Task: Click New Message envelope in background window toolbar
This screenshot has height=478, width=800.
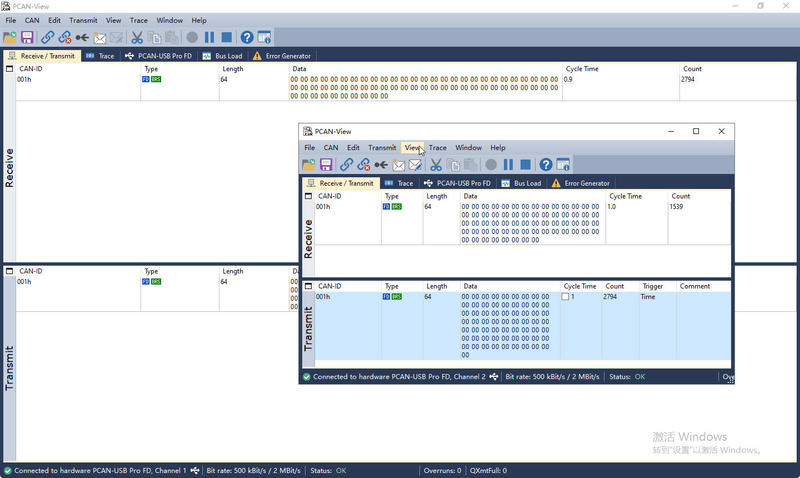Action: tap(99, 37)
